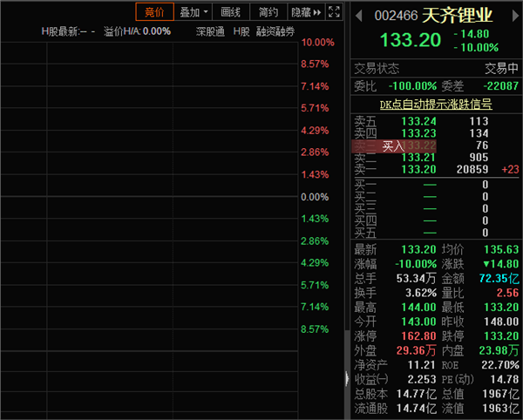Activate the 画线 draw line tool

click(230, 12)
